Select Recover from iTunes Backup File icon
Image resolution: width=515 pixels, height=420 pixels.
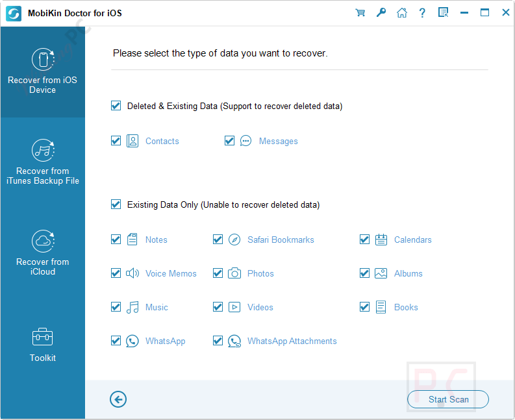(43, 151)
